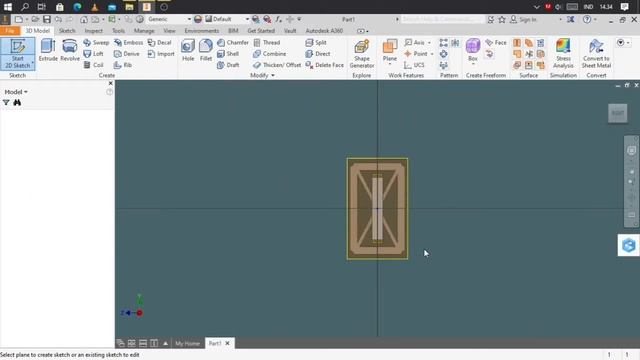Select the Hole tool
The height and width of the screenshot is (360, 640).
(188, 50)
